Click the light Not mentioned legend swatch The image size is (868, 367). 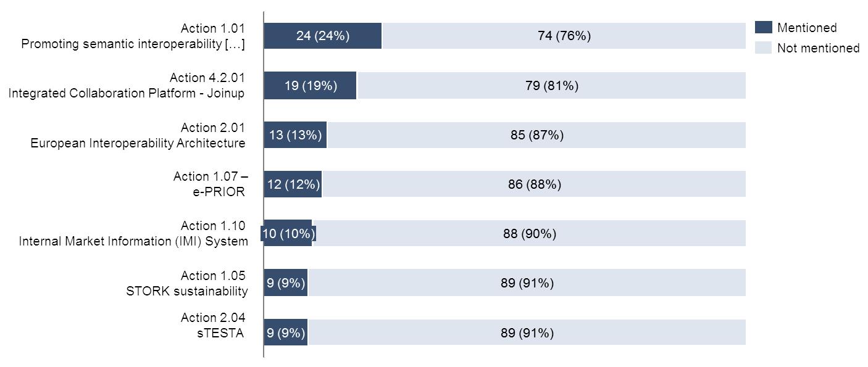764,48
